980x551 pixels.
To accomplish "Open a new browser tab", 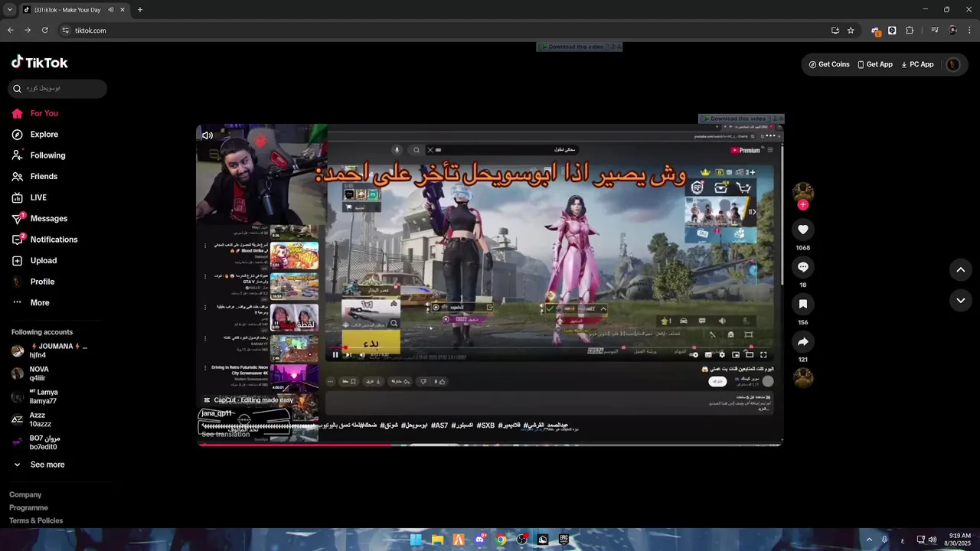I will 140,10.
